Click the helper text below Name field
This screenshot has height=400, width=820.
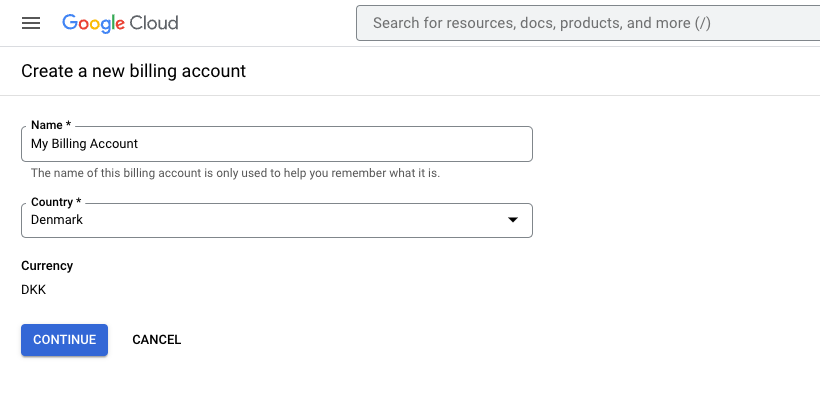pos(235,173)
